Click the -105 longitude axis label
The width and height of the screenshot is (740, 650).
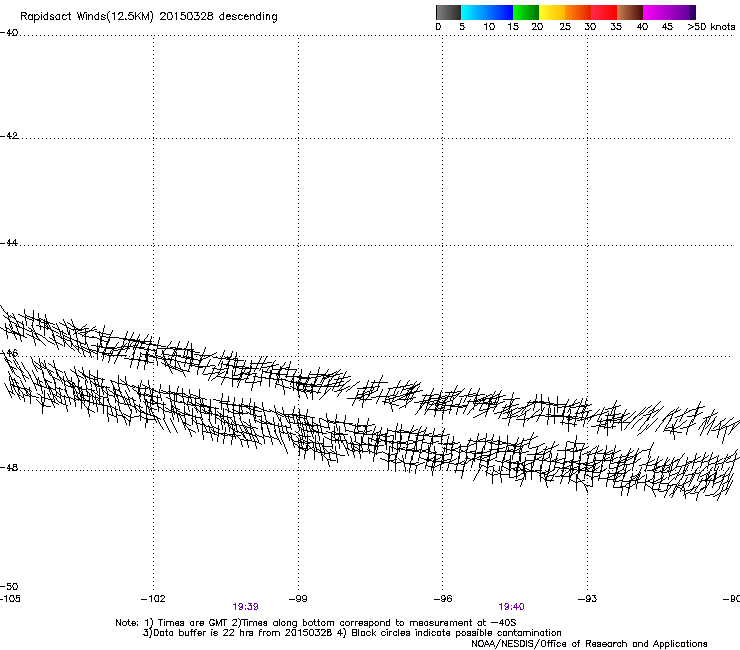[10, 599]
